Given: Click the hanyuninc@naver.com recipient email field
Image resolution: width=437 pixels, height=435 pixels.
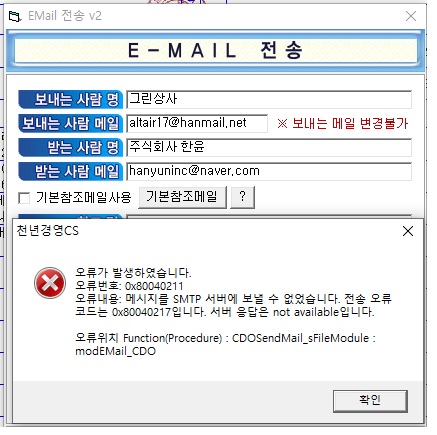Looking at the screenshot, I should (269, 171).
